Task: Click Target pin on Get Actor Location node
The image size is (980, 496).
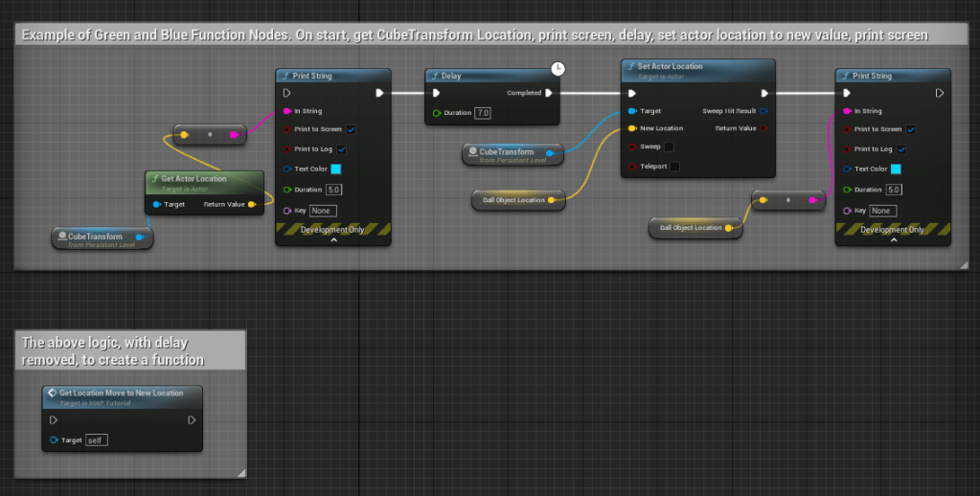Action: pos(156,204)
